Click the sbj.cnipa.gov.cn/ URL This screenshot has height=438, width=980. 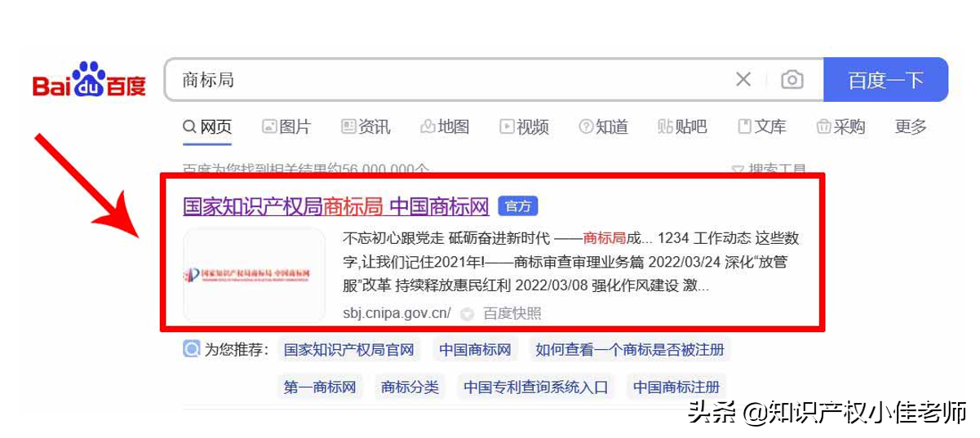pyautogui.click(x=397, y=313)
